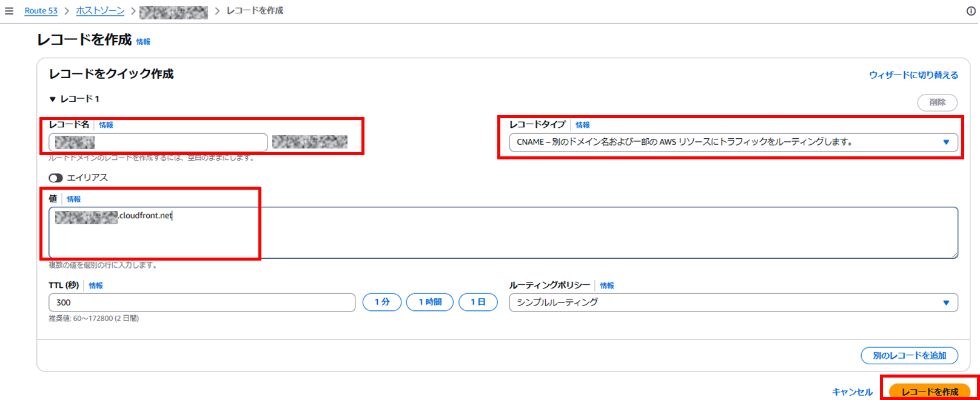Focus the TTL (秒) field showing 300
Viewport: 980px width, 400px height.
click(202, 302)
